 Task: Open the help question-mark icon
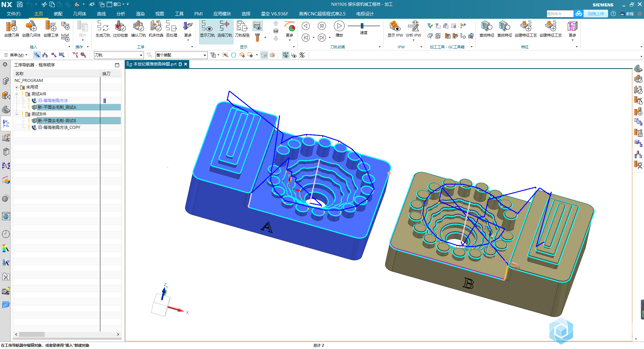point(613,14)
